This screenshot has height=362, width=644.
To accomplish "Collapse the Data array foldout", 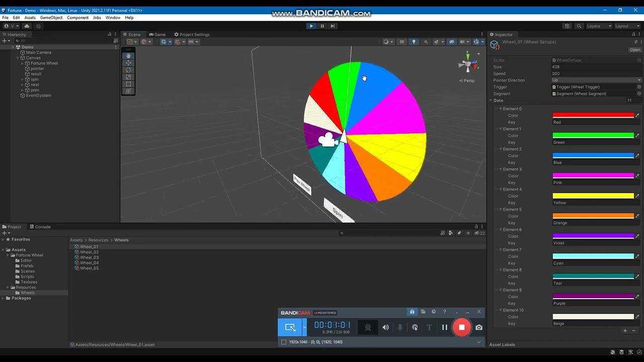I will tap(491, 101).
